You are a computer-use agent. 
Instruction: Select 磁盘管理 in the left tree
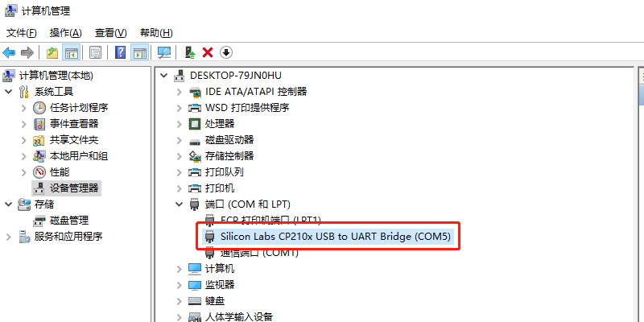[x=69, y=221]
